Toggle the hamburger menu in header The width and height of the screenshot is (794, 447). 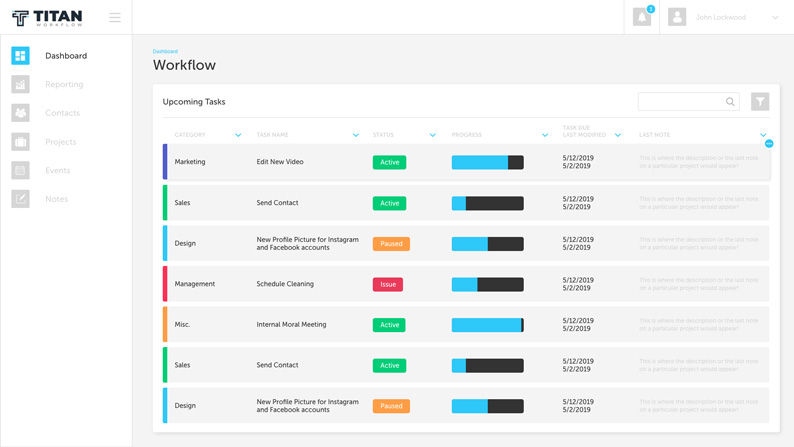point(115,17)
